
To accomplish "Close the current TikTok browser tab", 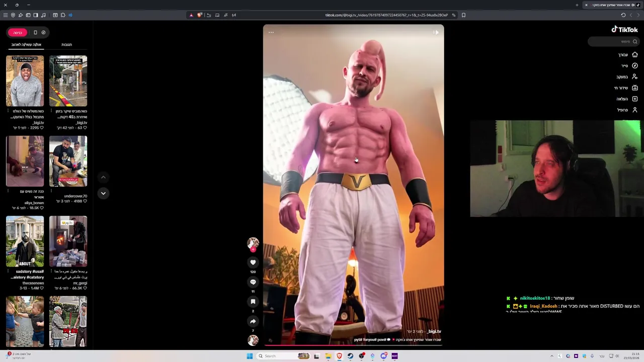I will coord(586,5).
